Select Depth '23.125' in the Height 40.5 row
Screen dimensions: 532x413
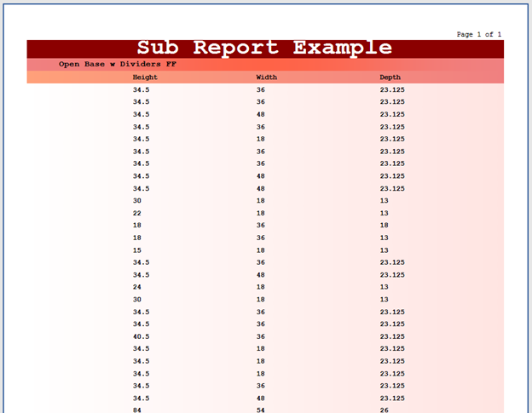pyautogui.click(x=392, y=336)
